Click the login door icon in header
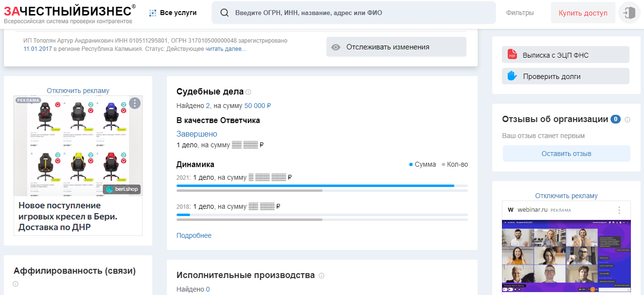 point(629,13)
